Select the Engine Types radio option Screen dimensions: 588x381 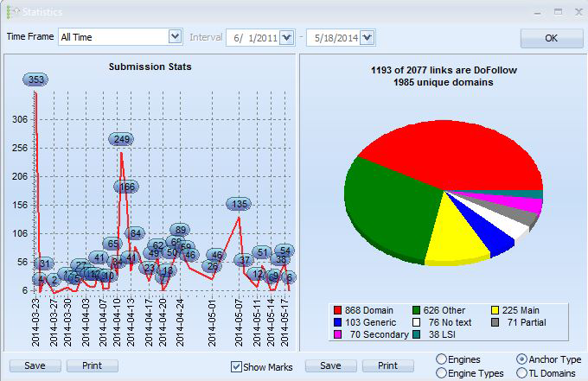click(x=442, y=372)
